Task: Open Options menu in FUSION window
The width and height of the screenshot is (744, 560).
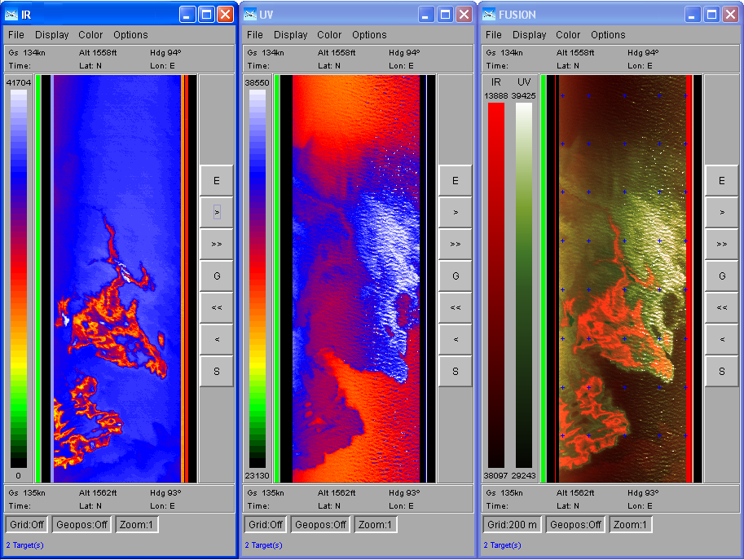Action: point(608,35)
